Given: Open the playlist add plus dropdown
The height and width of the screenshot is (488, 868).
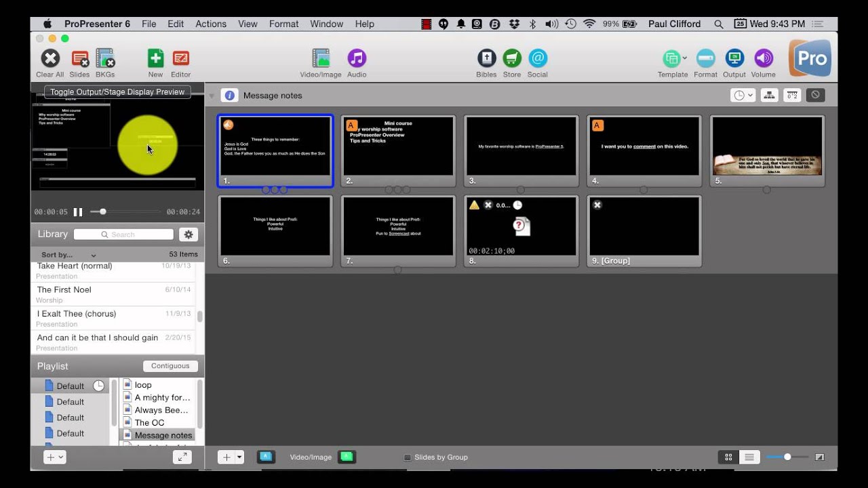Looking at the screenshot, I should pyautogui.click(x=54, y=457).
